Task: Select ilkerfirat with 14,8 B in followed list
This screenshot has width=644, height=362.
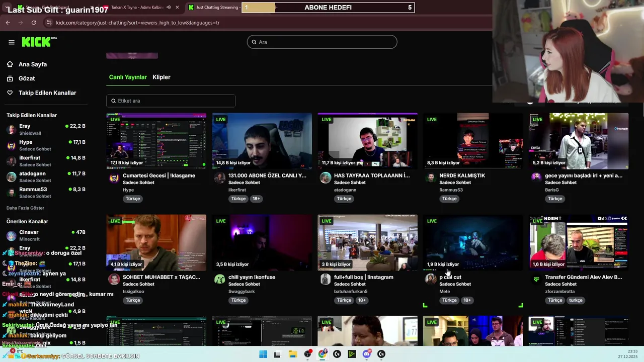Action: [x=46, y=161]
